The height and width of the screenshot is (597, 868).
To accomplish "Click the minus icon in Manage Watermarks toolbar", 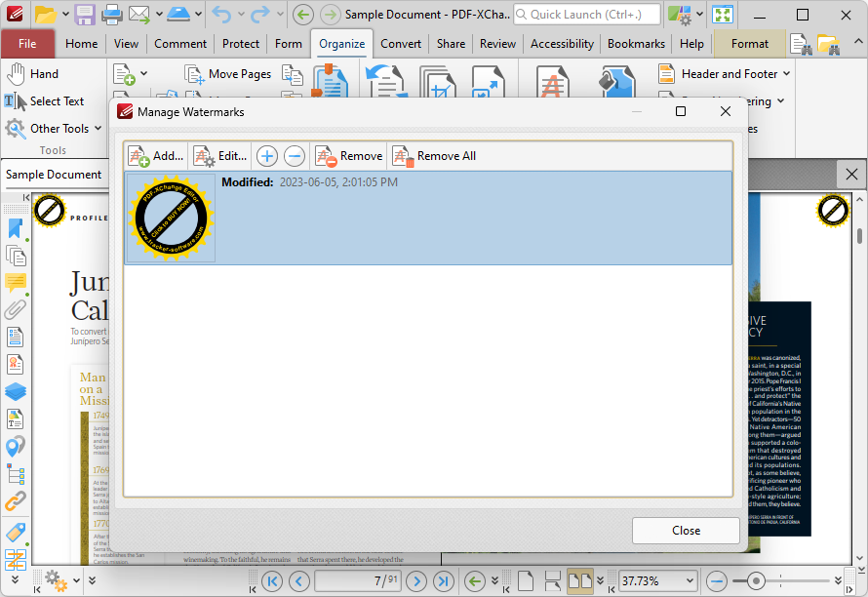I will 295,156.
